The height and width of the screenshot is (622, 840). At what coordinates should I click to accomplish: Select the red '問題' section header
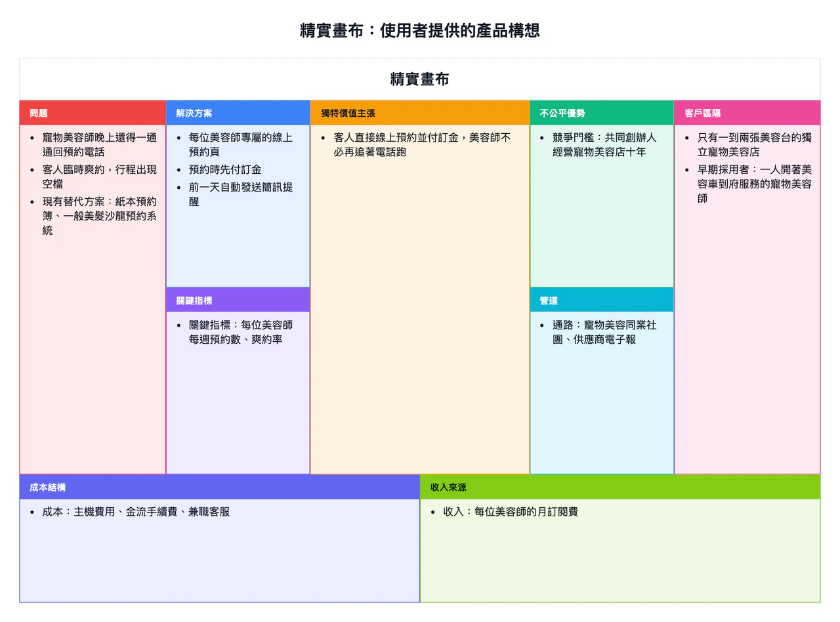[93, 113]
